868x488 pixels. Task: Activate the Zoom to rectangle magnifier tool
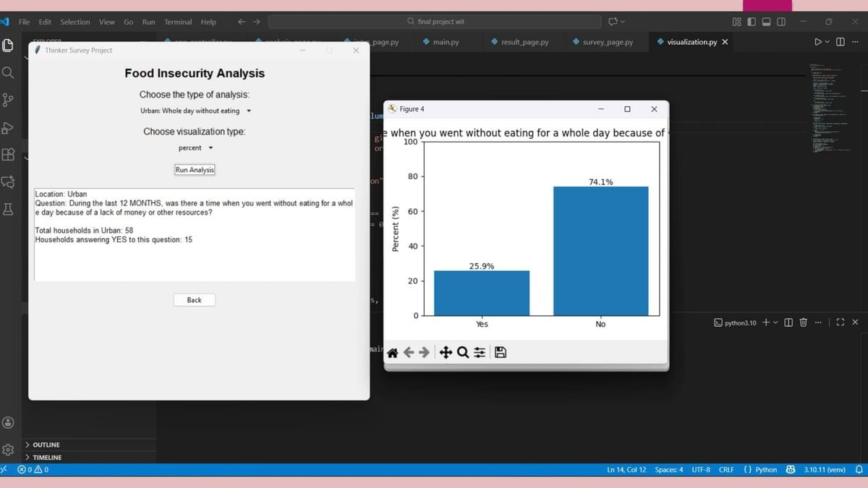pos(462,353)
